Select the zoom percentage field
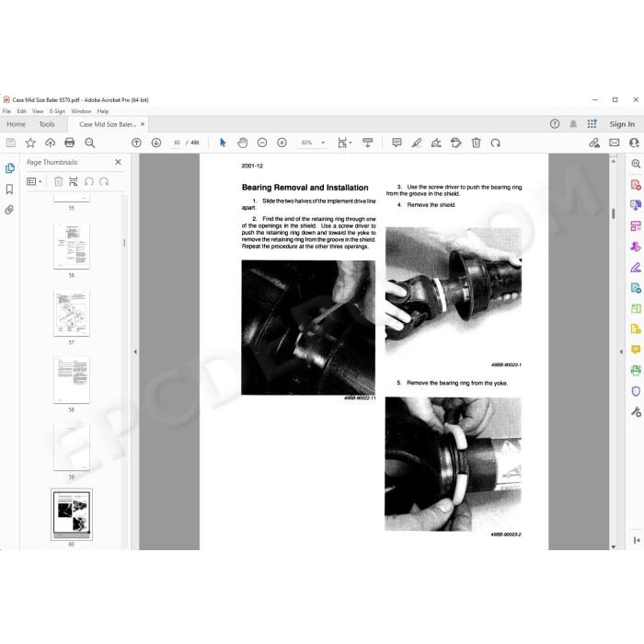Viewport: 644px width, 644px height. tap(306, 143)
